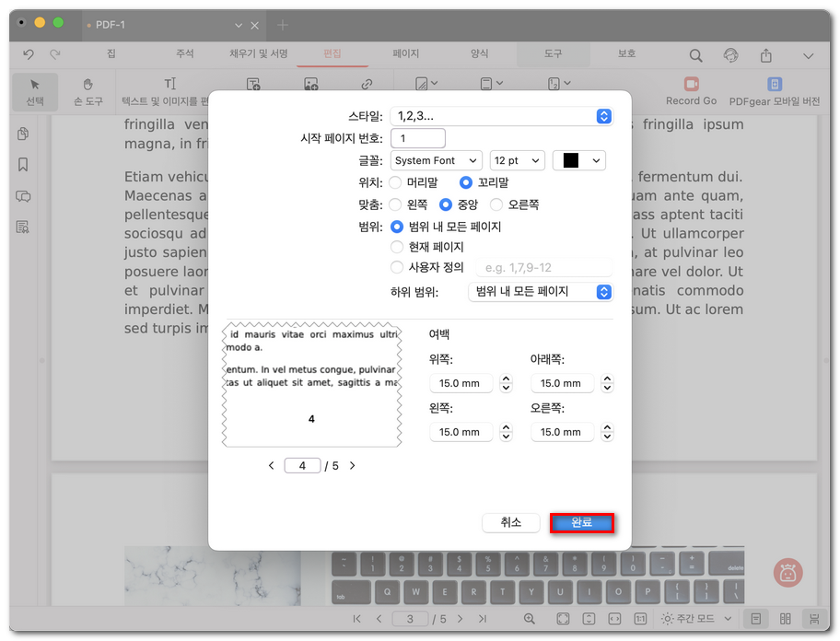Expand the 하위 범위 dropdown

540,292
